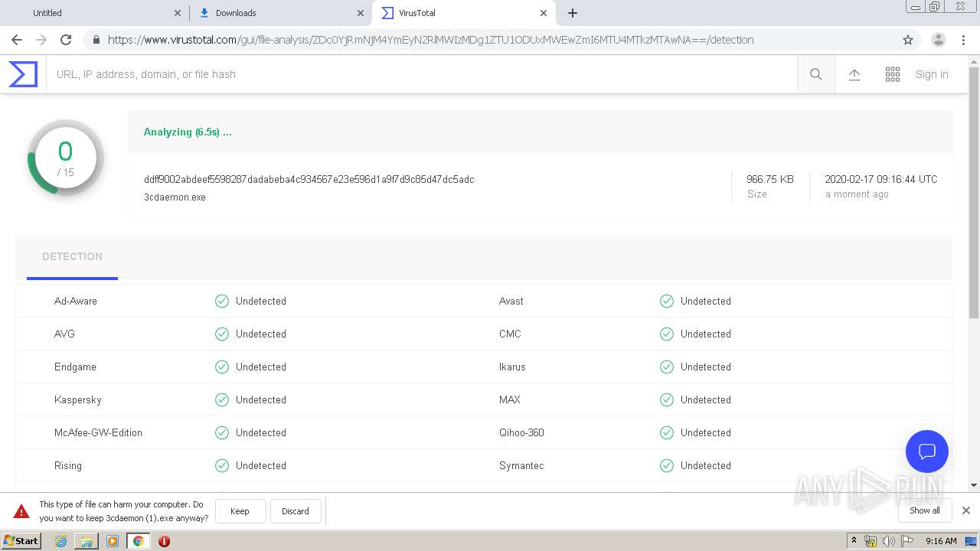The width and height of the screenshot is (980, 551).
Task: Click the MAX engine name
Action: 510,399
